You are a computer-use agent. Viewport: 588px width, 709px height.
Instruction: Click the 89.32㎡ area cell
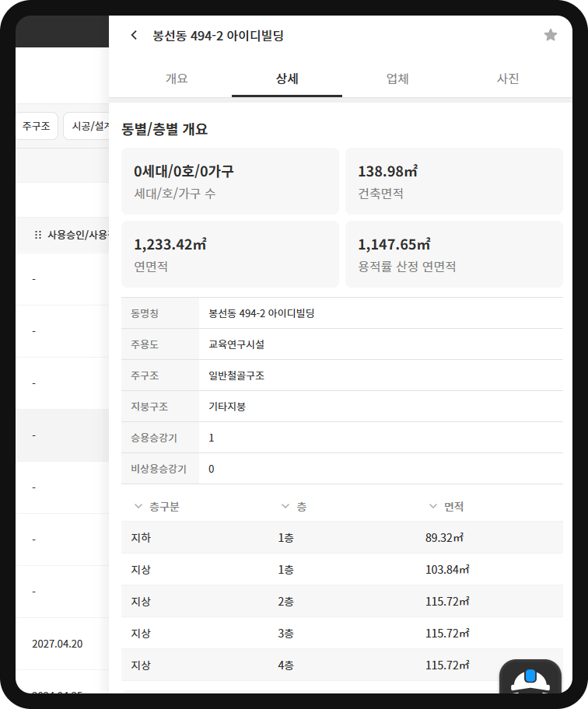pyautogui.click(x=444, y=538)
